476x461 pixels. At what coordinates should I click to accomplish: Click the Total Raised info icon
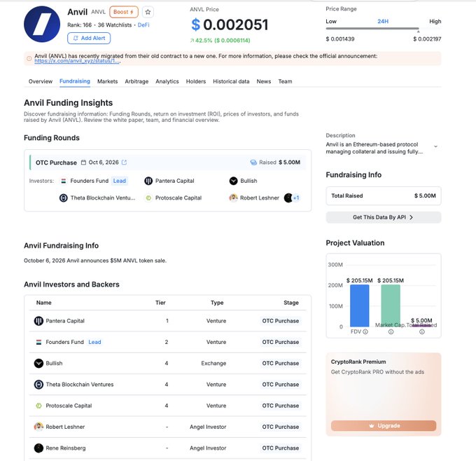[422, 331]
